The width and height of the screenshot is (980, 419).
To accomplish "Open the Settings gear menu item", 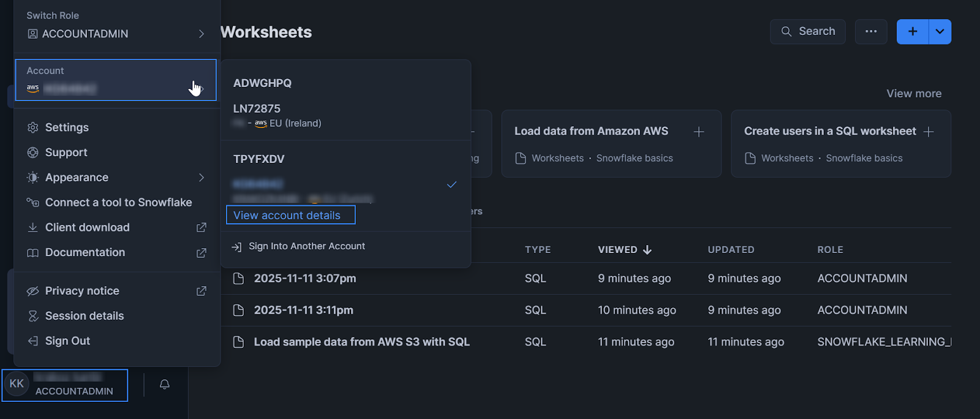I will click(33, 127).
